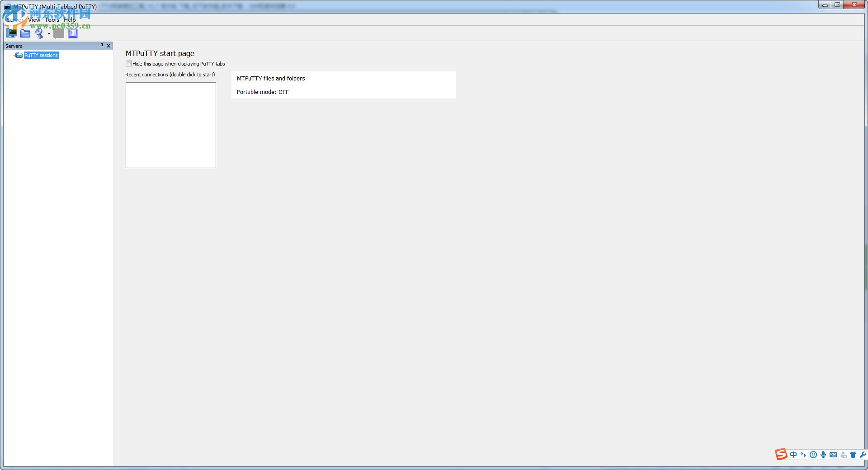This screenshot has height=470, width=868.
Task: Click the microphone voice input icon
Action: [823, 455]
